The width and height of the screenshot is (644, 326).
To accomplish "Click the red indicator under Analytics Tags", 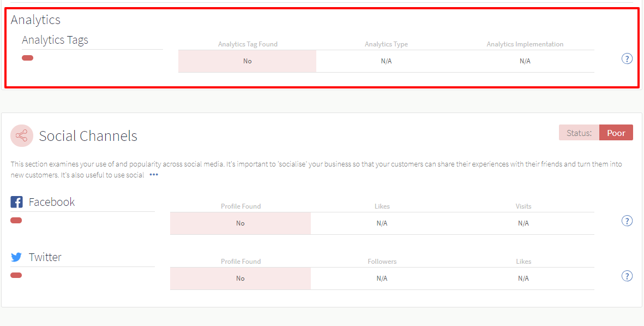I will pos(27,58).
